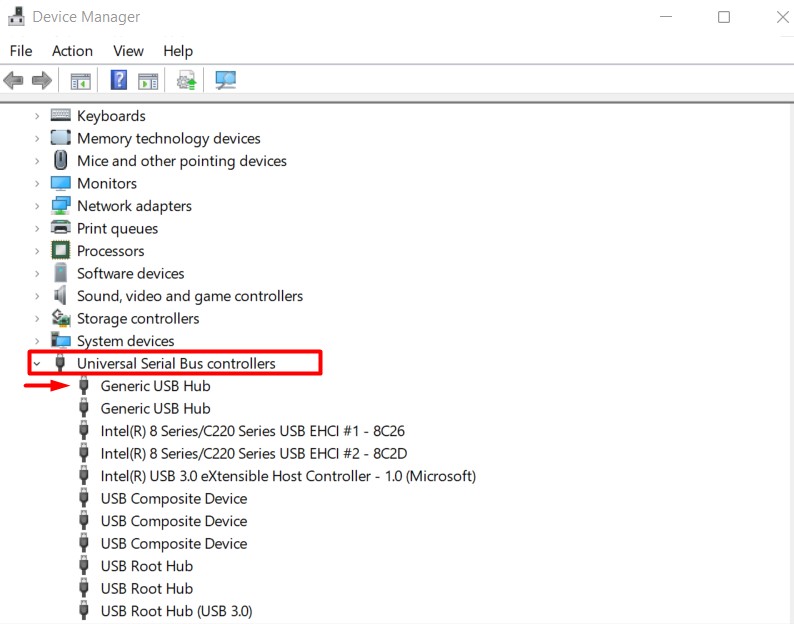Click the Print queues printer icon

pos(61,227)
